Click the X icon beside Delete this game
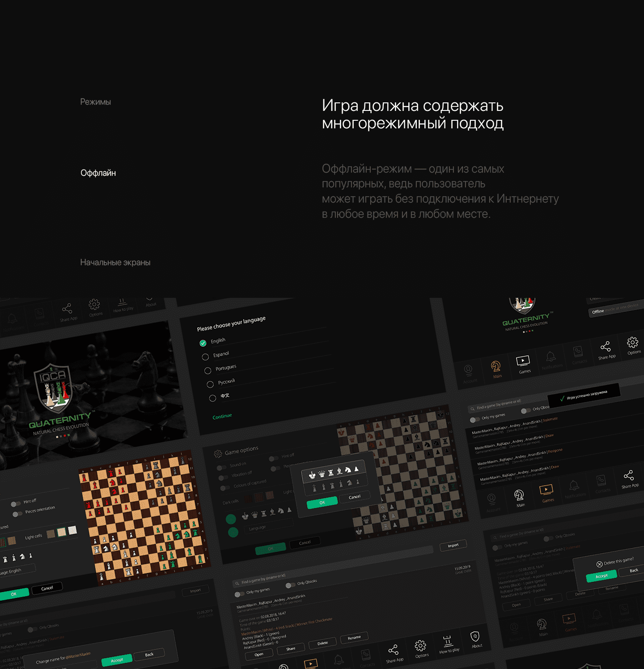 599,564
